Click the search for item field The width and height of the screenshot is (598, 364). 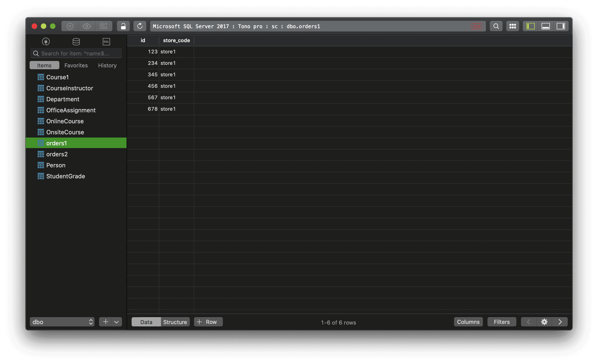pos(76,53)
